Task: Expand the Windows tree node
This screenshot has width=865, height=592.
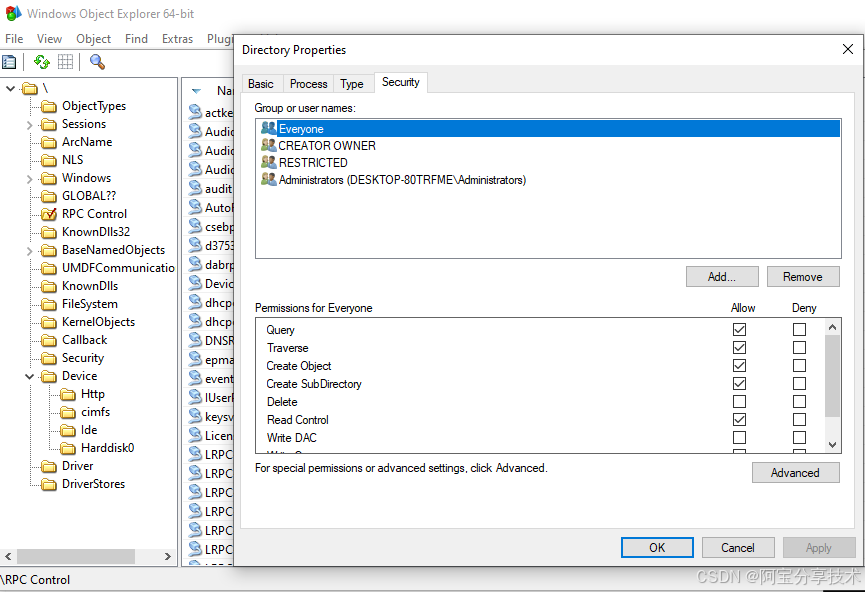Action: click(30, 179)
